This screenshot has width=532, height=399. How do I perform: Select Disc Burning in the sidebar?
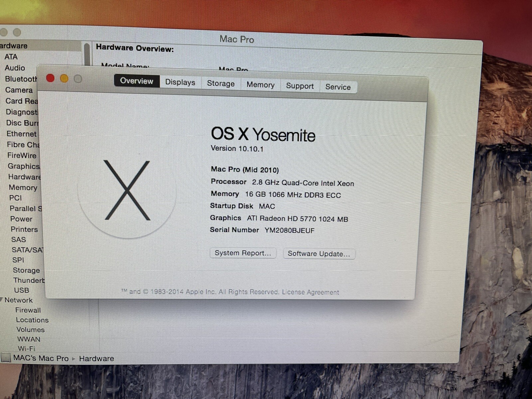22,123
